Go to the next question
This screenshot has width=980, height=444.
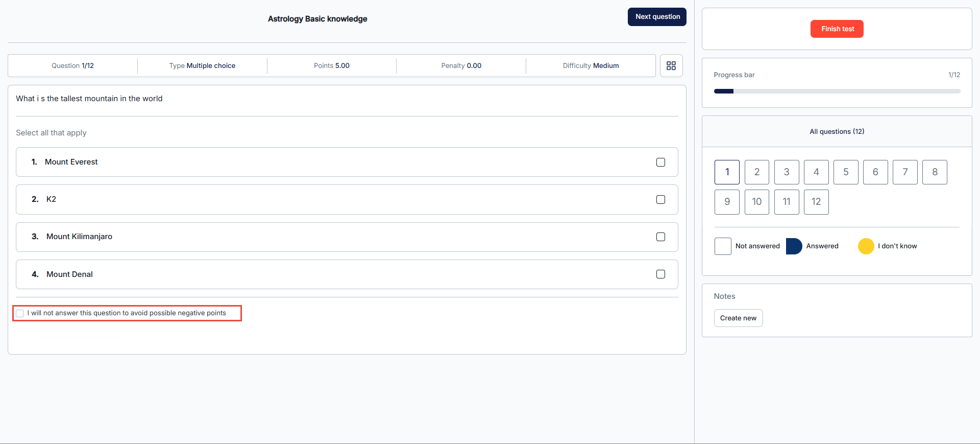tap(657, 17)
